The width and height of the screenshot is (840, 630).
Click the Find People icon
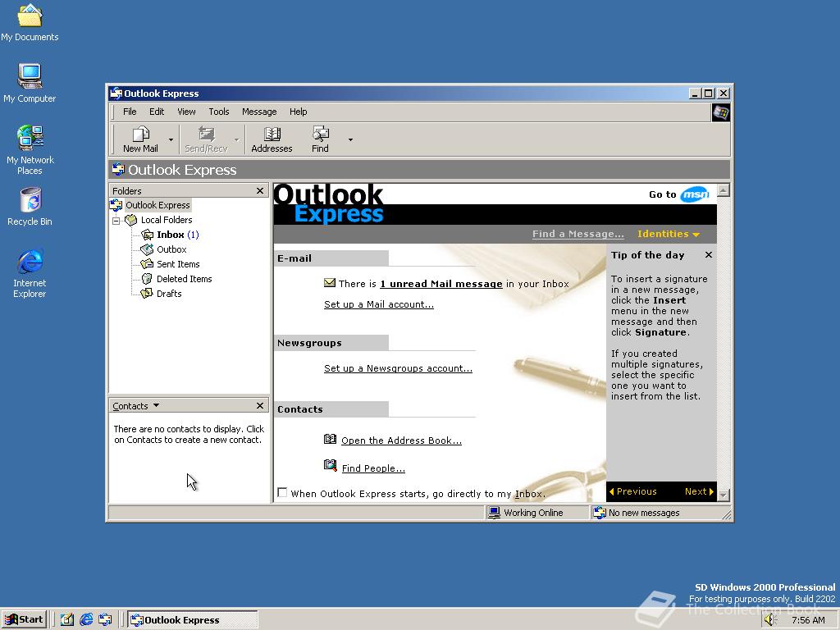click(330, 466)
